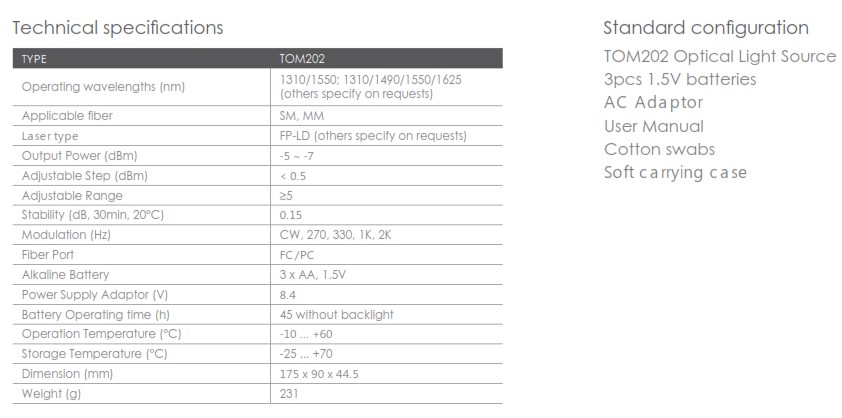
Task: Select the TYPE header cell
Action: point(34,59)
